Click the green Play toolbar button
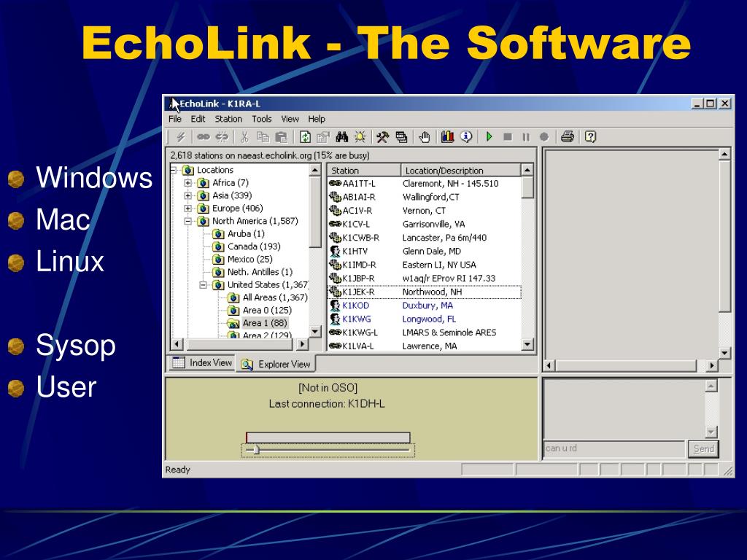 (x=489, y=137)
